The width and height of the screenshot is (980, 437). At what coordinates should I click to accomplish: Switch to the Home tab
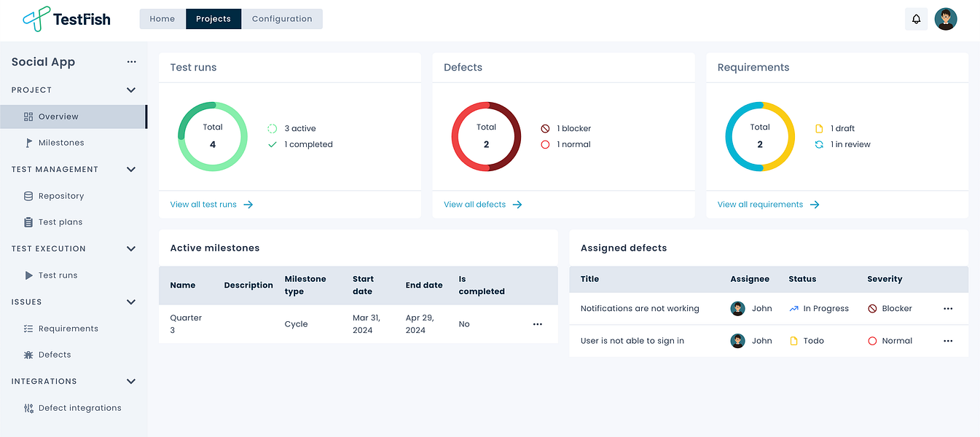pos(162,19)
